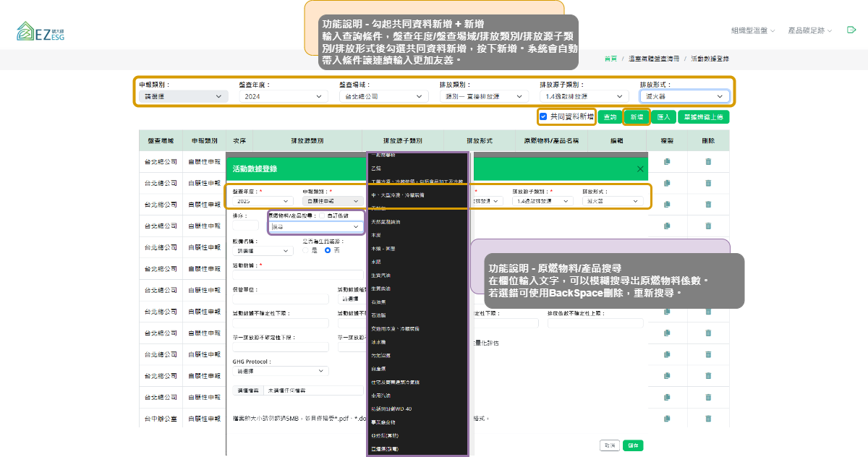Viewport: 868px width, 457px height.
Task: Click the EZ ESG logo
Action: click(41, 31)
